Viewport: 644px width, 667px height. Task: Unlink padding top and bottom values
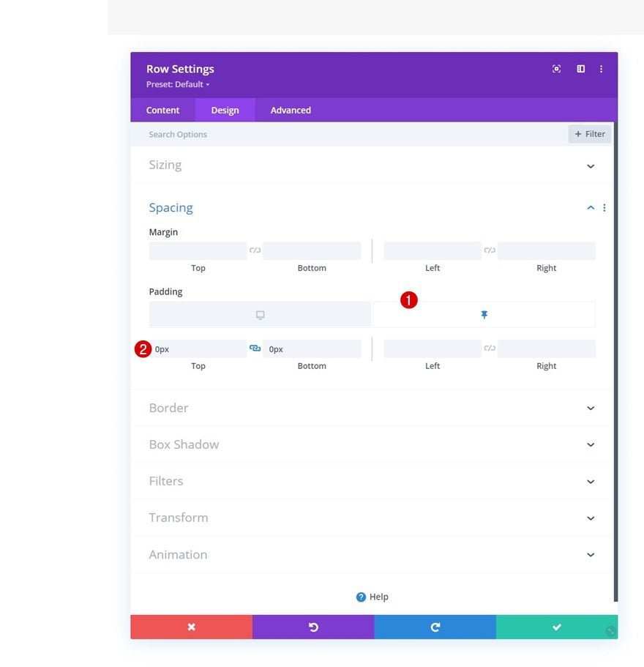click(255, 349)
